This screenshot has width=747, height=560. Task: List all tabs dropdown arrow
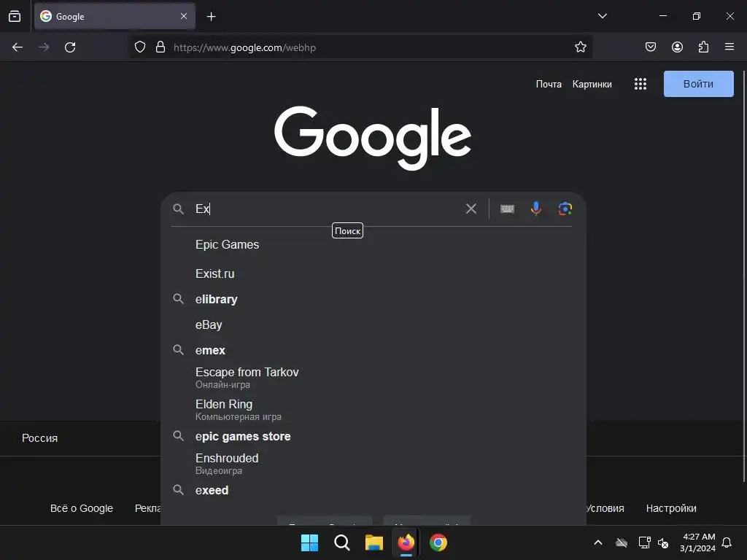(602, 16)
